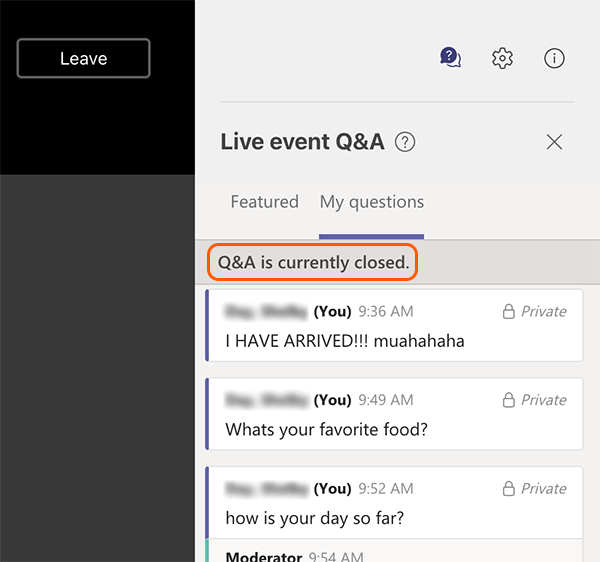Click lock icon on 9:49 AM question
600x562 pixels.
[x=509, y=400]
